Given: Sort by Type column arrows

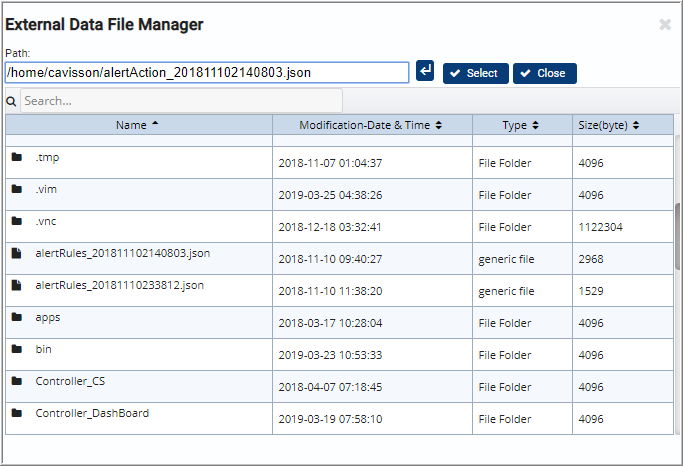Looking at the screenshot, I should pyautogui.click(x=535, y=125).
